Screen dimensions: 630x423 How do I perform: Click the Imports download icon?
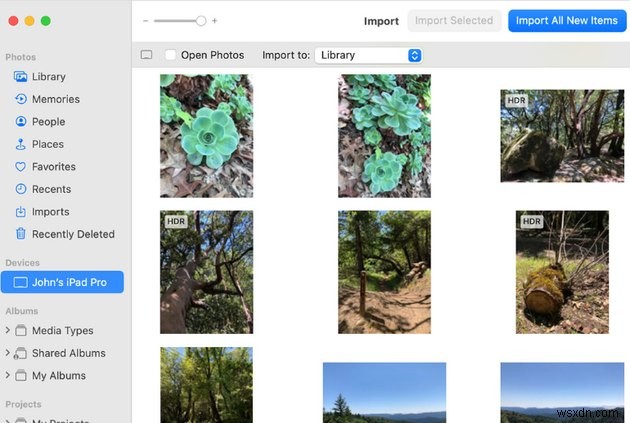[x=20, y=211]
